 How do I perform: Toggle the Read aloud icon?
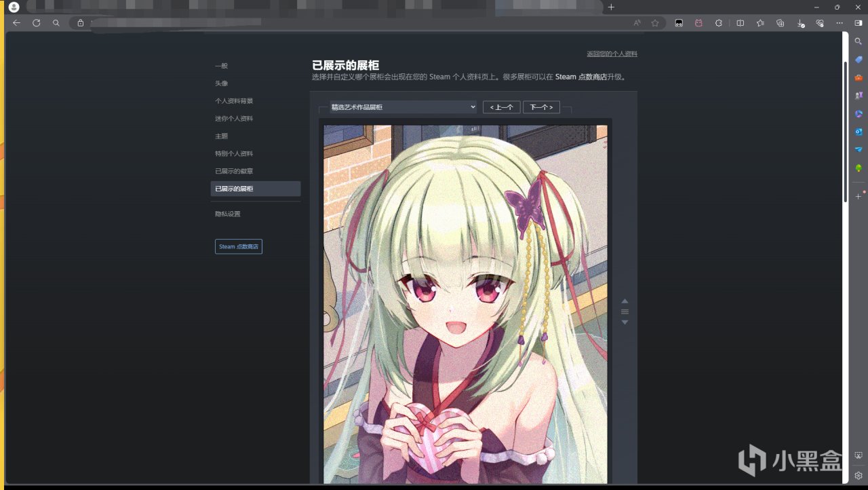pos(637,22)
